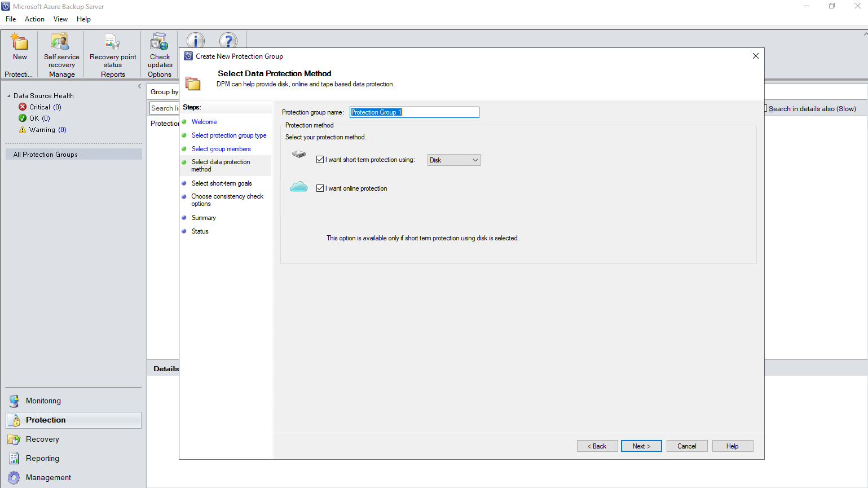Click the cloud online protection icon
The height and width of the screenshot is (488, 868).
coord(299,187)
